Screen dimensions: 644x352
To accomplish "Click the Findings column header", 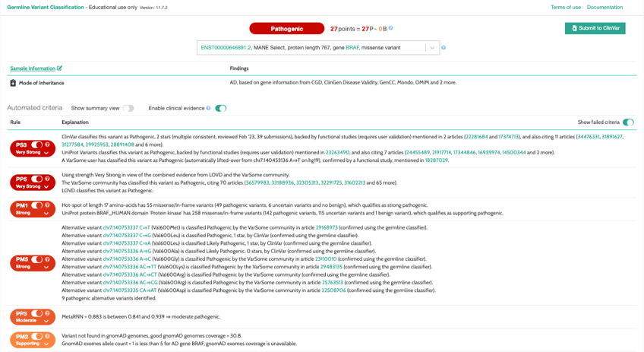I will point(239,68).
